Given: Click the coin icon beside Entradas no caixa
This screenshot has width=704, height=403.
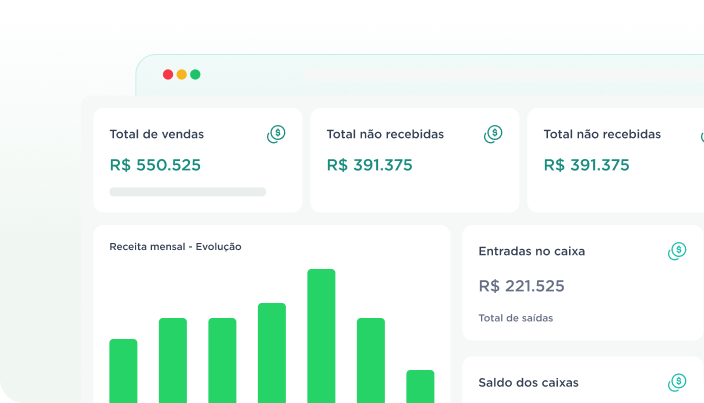Looking at the screenshot, I should 677,251.
